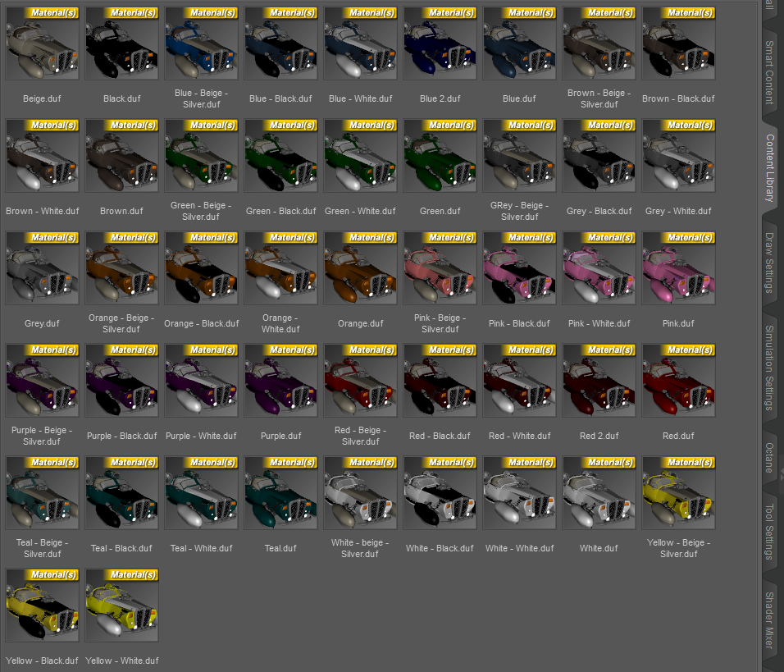
Task: Pick Yellow - Beige - Silver.duf preset
Action: pyautogui.click(x=678, y=492)
